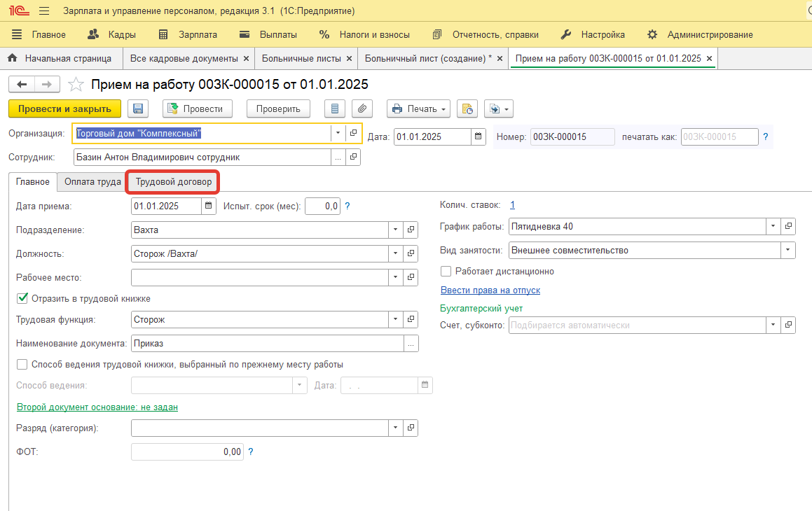Go back using the left arrow button
The image size is (812, 511).
click(22, 85)
